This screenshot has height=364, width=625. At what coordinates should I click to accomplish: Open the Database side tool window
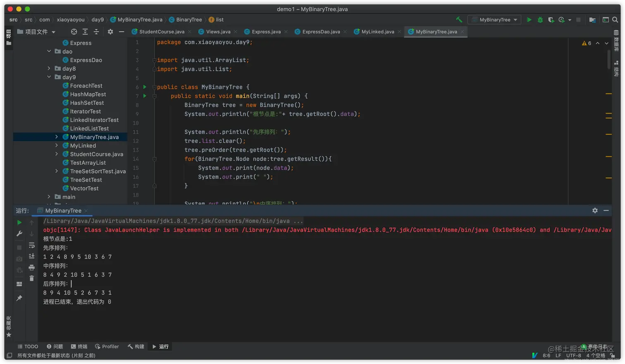616,40
